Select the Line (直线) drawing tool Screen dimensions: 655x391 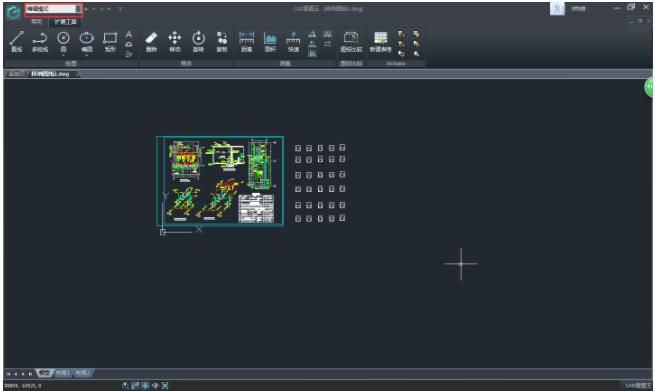coord(16,41)
